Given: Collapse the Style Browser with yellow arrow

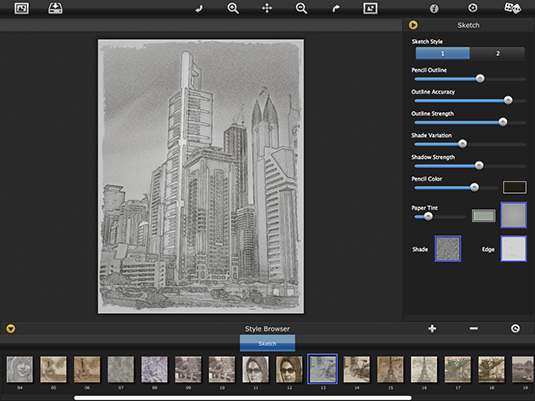Looking at the screenshot, I should coord(11,329).
